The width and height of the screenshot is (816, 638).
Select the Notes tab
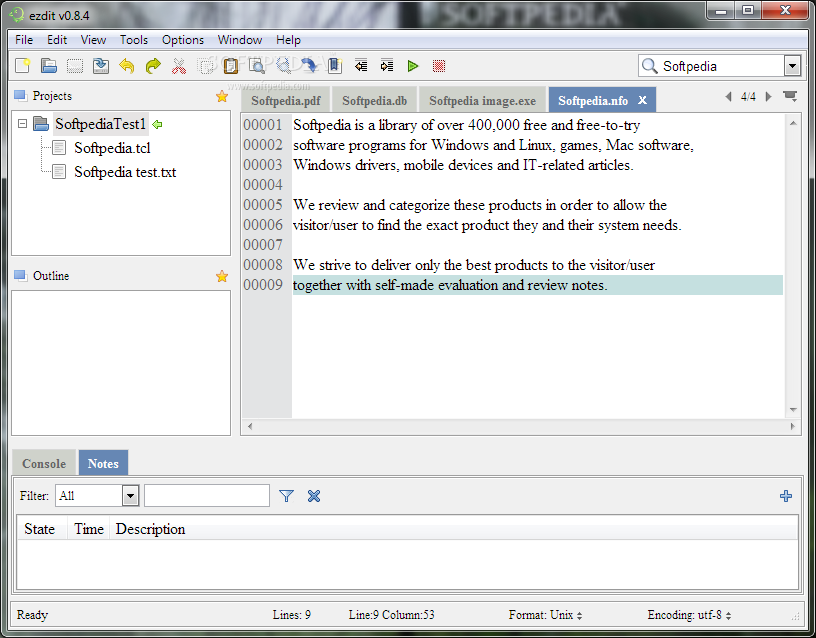click(x=103, y=463)
